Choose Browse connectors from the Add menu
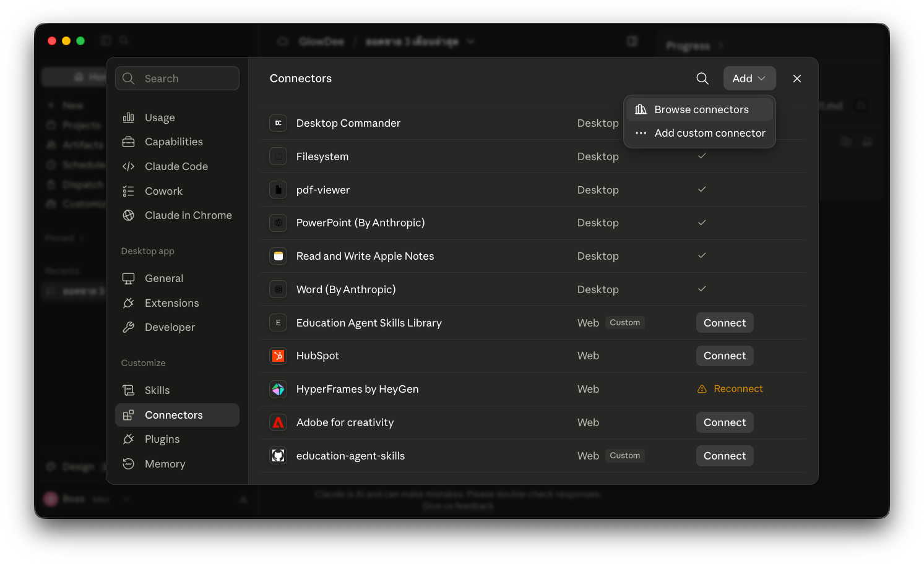 coord(699,109)
